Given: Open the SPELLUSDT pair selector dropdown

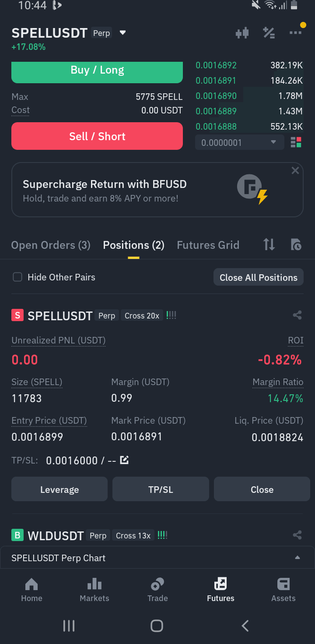Looking at the screenshot, I should [x=123, y=33].
